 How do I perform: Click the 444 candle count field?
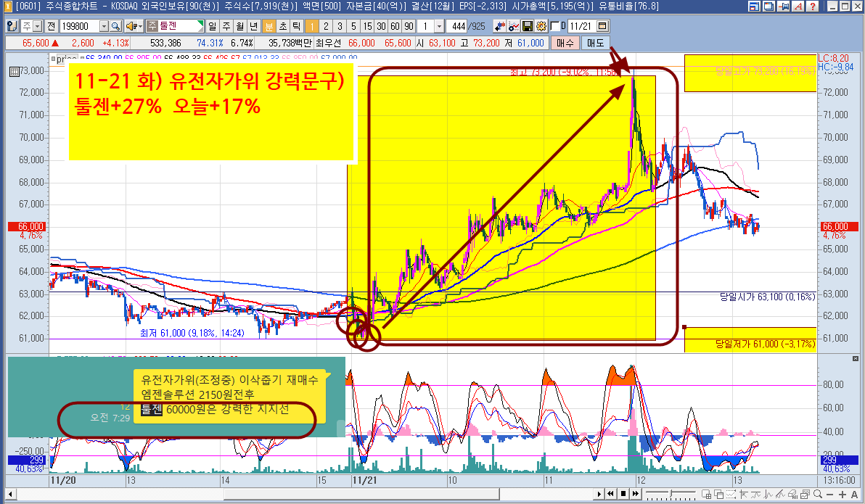tap(458, 26)
